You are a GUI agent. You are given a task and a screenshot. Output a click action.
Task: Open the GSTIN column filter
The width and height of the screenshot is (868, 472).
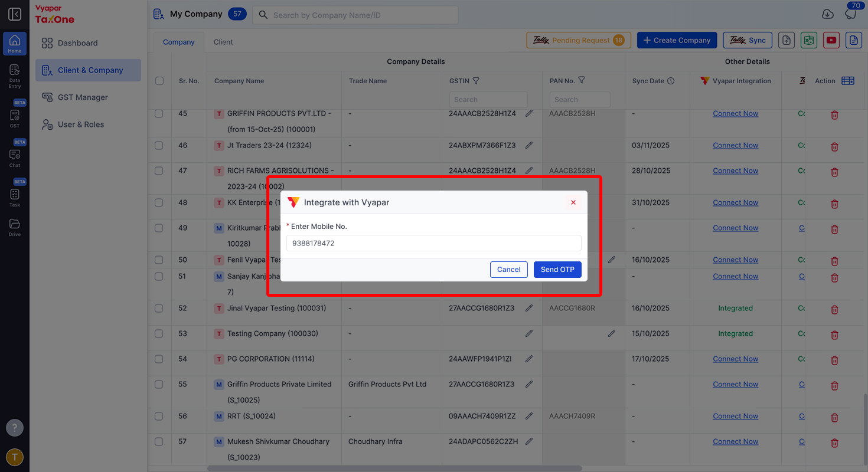coord(476,81)
